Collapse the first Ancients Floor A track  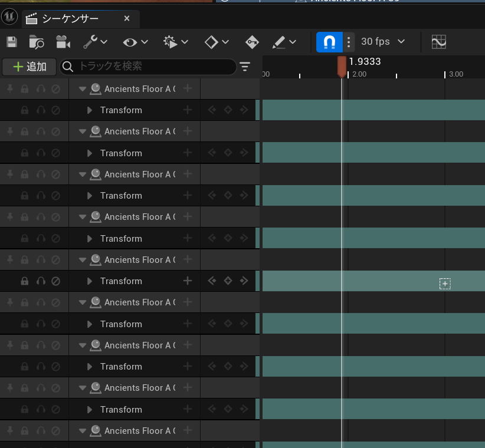coord(82,88)
